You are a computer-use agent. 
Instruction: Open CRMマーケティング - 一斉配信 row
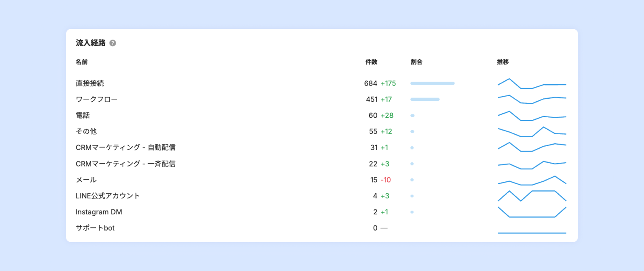[x=125, y=164]
